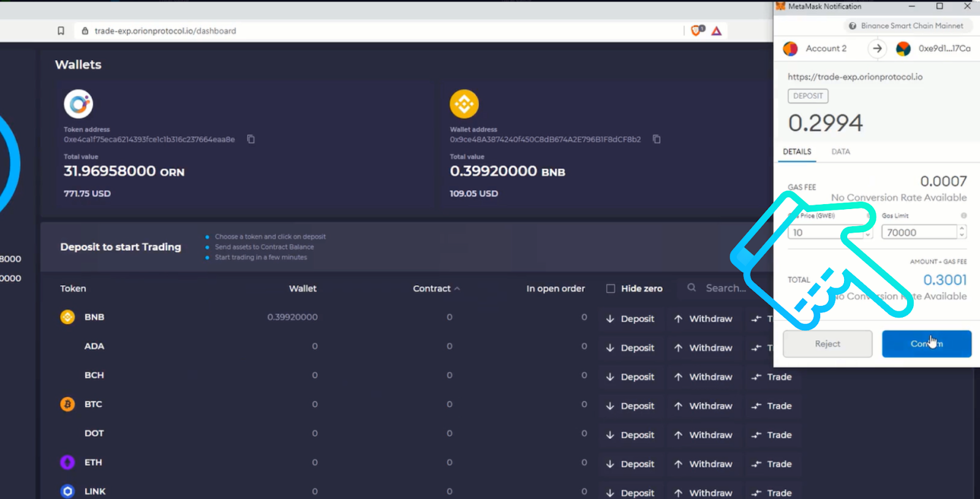Withdraw BNB token

(x=703, y=319)
